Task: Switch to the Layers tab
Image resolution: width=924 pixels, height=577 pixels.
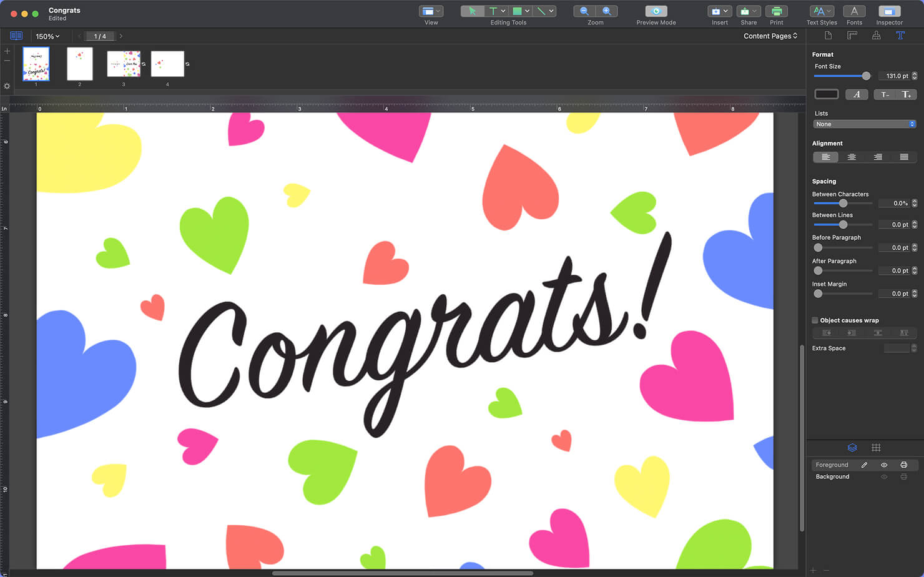Action: [x=852, y=448]
